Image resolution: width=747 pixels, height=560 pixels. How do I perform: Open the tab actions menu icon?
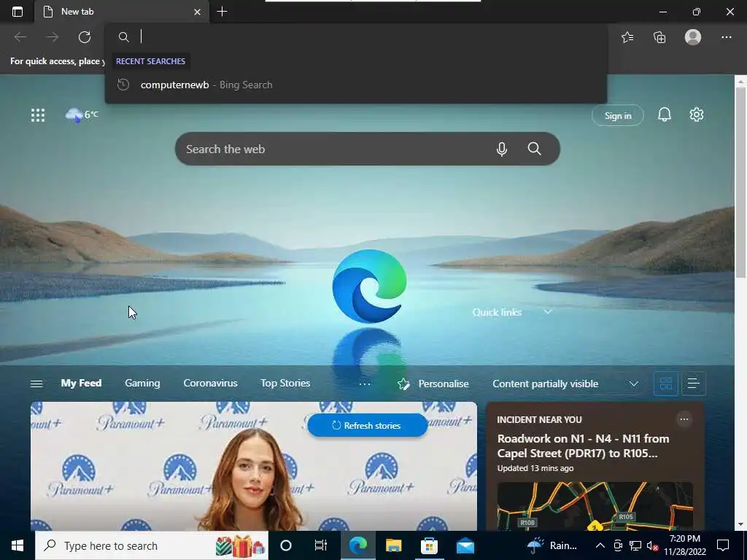point(18,12)
